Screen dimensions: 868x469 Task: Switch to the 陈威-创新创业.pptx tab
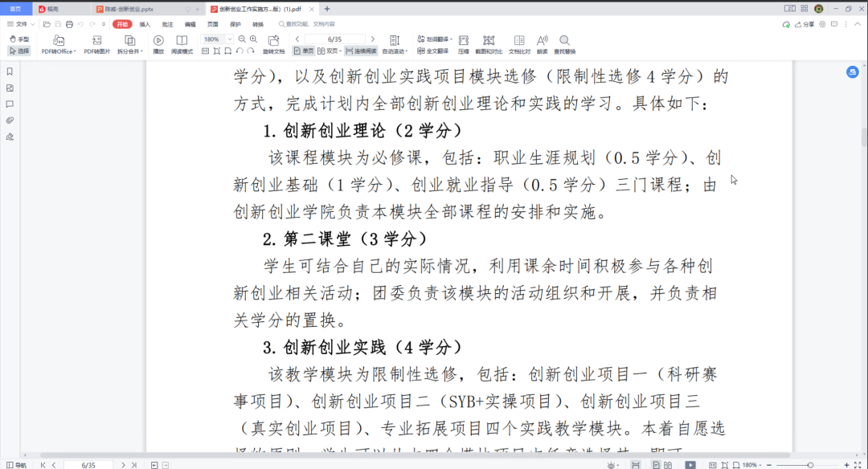[129, 9]
